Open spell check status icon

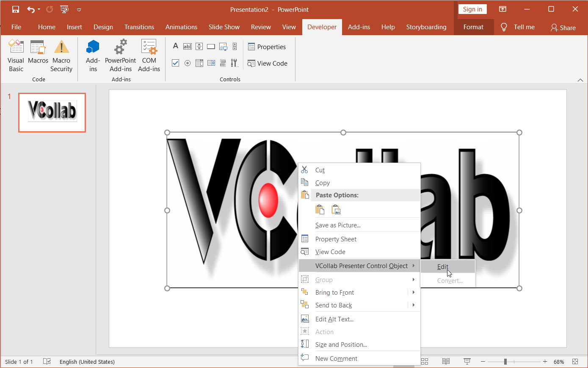pos(47,361)
